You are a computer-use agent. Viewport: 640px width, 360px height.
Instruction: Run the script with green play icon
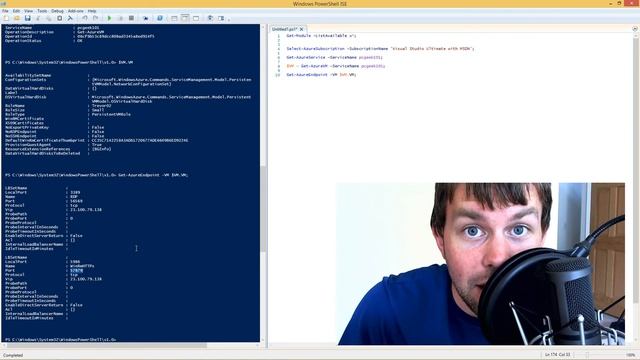tap(109, 18)
